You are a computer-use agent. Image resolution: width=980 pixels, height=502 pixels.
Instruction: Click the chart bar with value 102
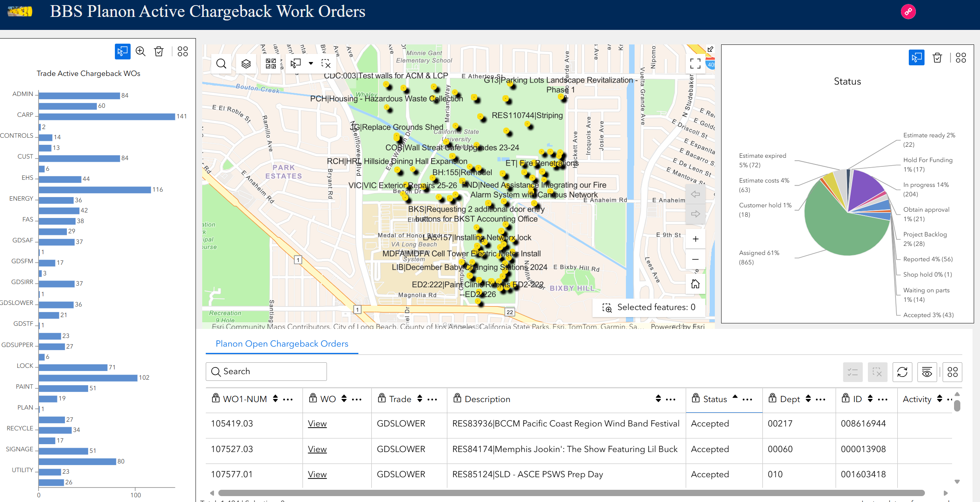click(x=88, y=378)
